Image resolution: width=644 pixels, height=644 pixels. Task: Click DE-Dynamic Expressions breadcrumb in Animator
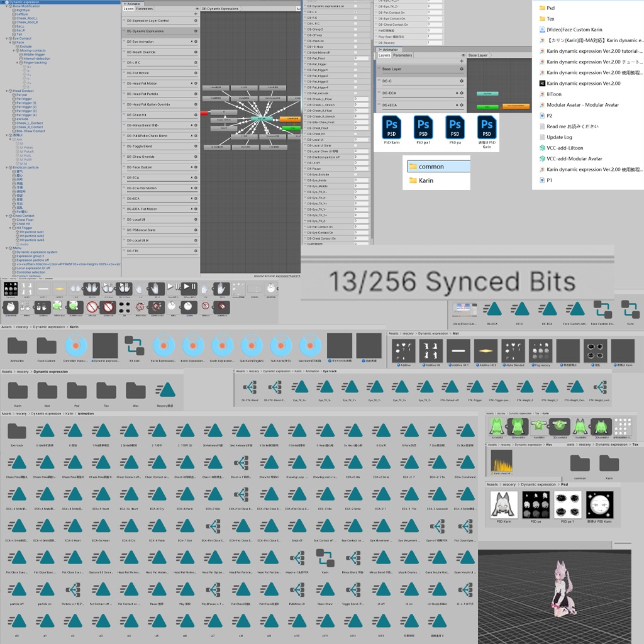click(220, 9)
